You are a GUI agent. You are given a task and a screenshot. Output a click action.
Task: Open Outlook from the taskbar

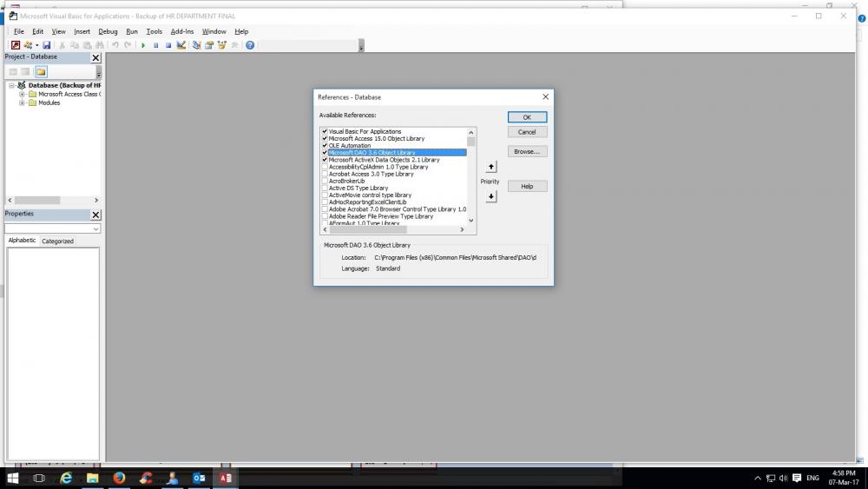pos(199,478)
